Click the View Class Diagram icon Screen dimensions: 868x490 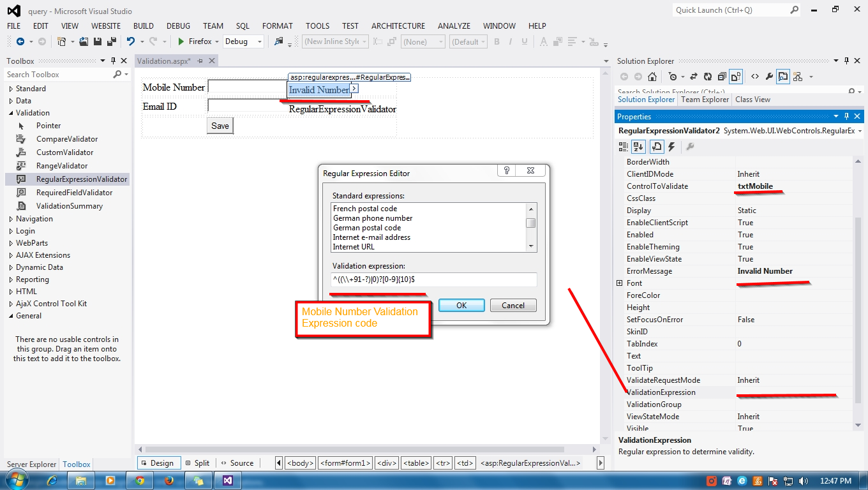click(797, 77)
